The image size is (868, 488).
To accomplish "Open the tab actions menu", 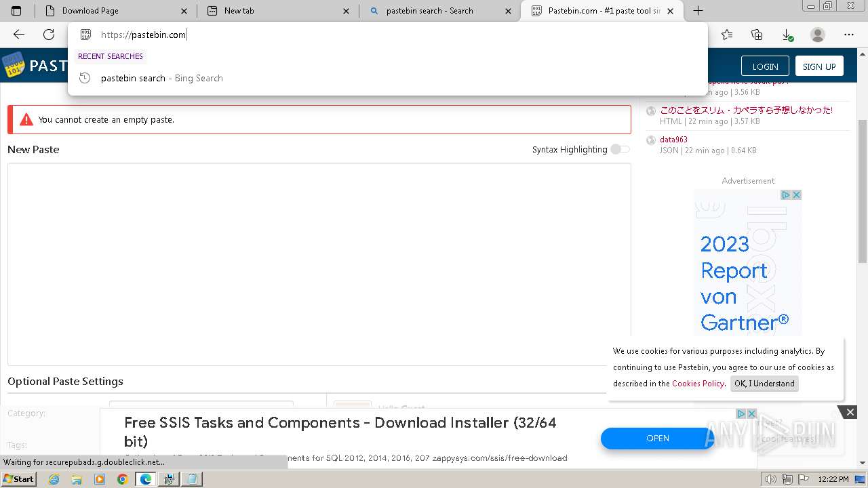I will [16, 11].
